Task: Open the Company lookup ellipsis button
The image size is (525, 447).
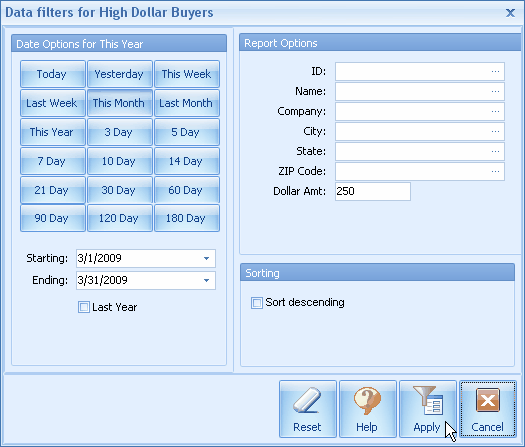Action: (496, 111)
